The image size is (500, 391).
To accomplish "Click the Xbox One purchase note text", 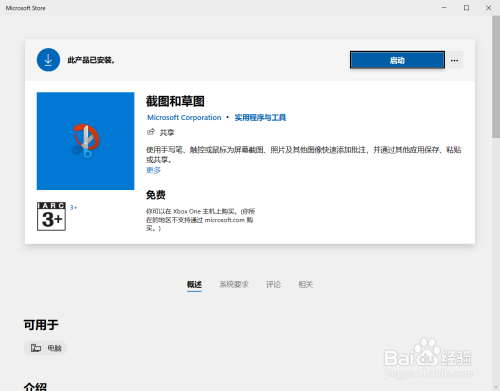I will (200, 220).
